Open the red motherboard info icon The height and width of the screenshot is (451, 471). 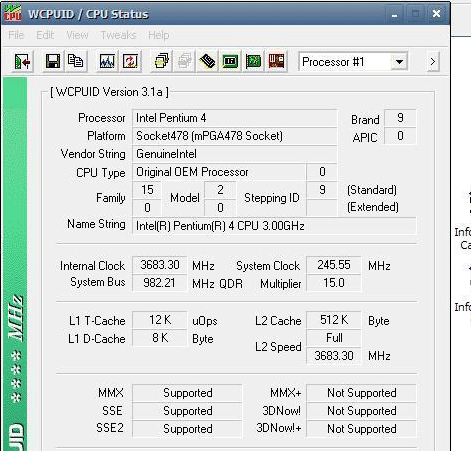[276, 61]
